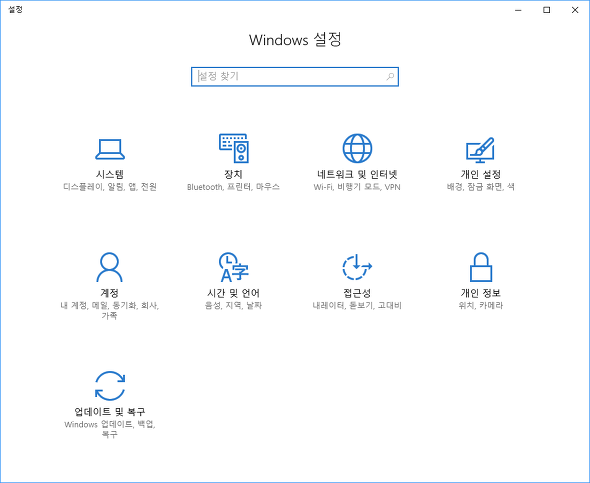
Task: Open the 네트워크 및 인터넷 globe icon
Action: point(357,148)
